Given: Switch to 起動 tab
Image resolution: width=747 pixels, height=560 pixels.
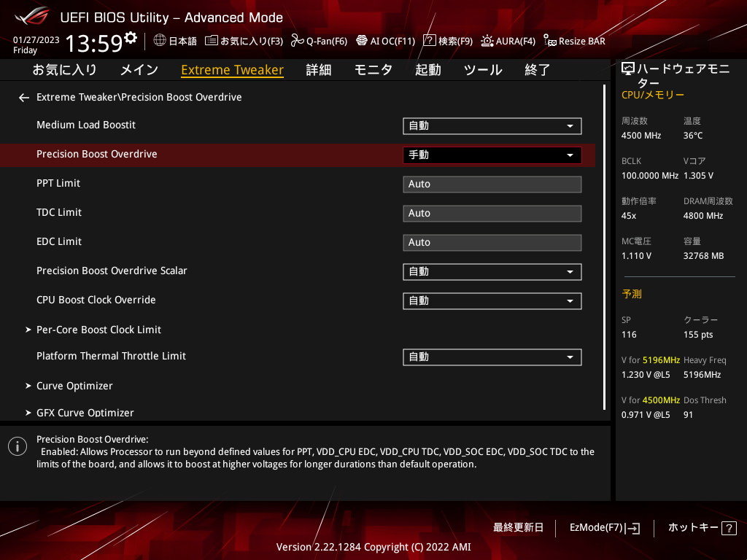Looking at the screenshot, I should (427, 70).
